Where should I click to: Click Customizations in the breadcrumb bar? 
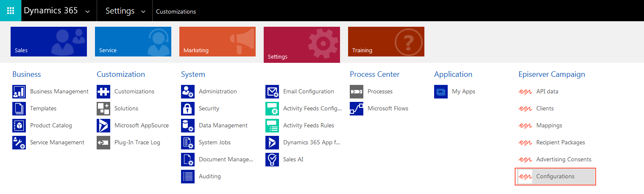(176, 11)
